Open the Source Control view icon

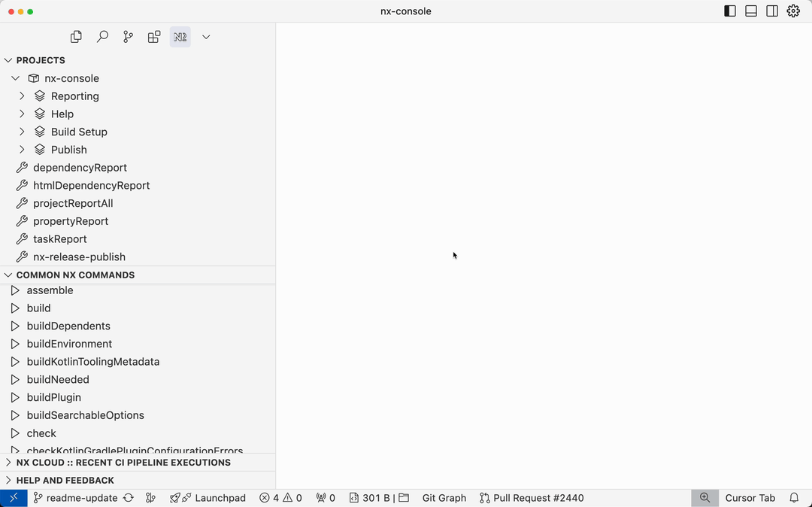[128, 37]
